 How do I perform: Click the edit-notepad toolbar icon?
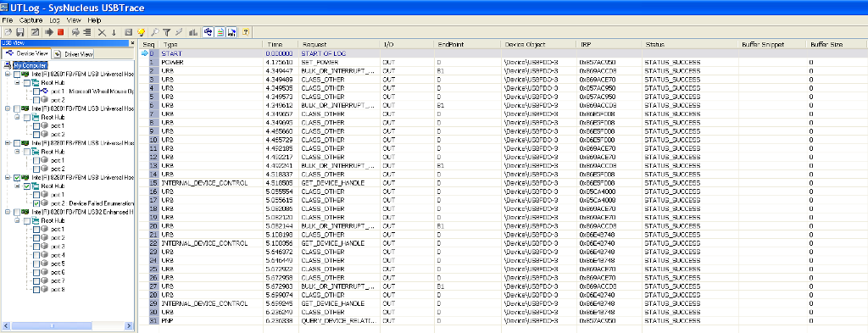click(x=35, y=32)
